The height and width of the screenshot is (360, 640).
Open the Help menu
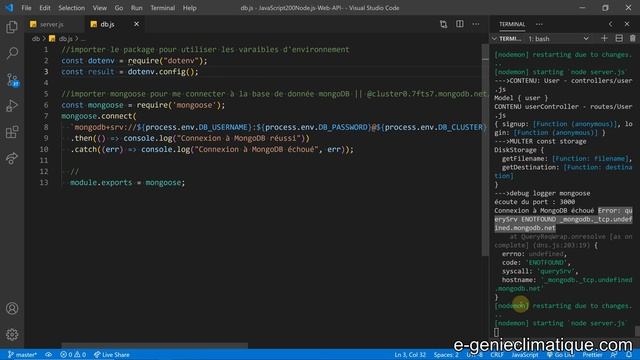click(189, 8)
